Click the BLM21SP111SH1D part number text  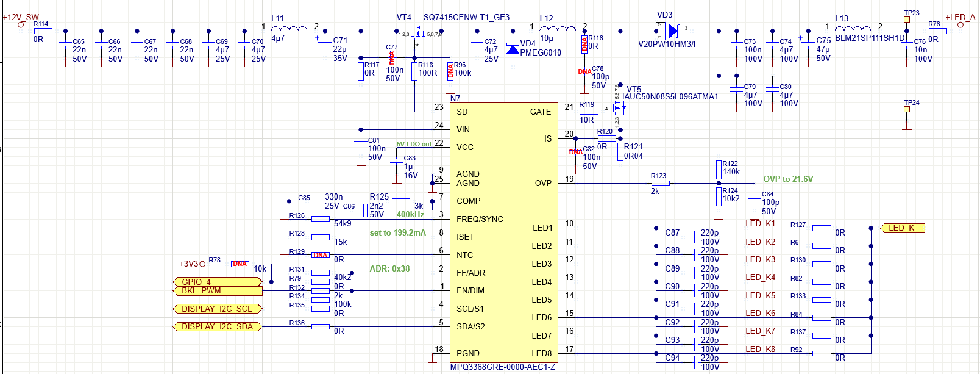point(870,38)
